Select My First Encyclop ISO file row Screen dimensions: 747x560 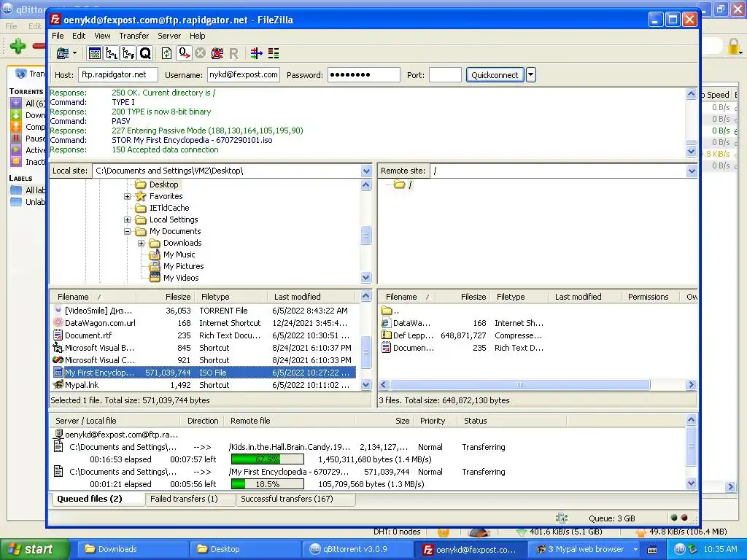[204, 373]
